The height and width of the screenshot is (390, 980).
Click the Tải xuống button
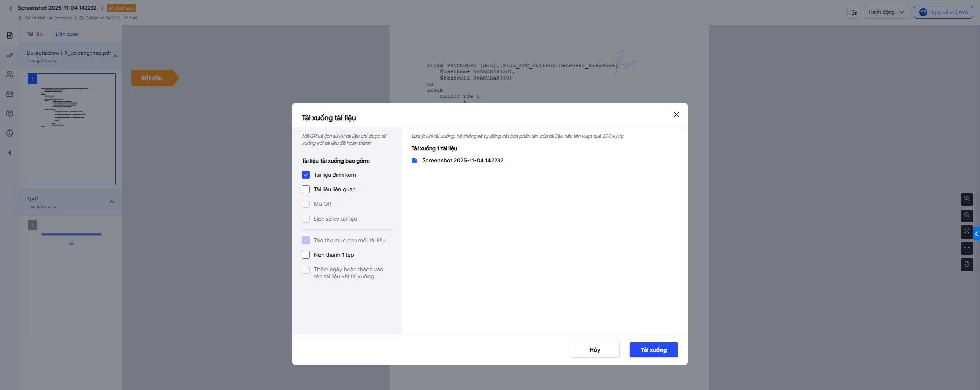click(653, 350)
